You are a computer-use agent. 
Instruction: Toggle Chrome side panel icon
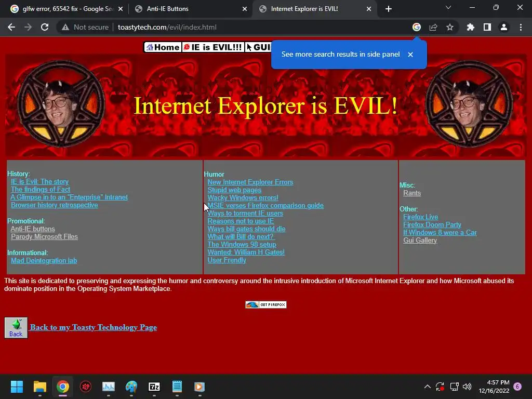point(487,27)
